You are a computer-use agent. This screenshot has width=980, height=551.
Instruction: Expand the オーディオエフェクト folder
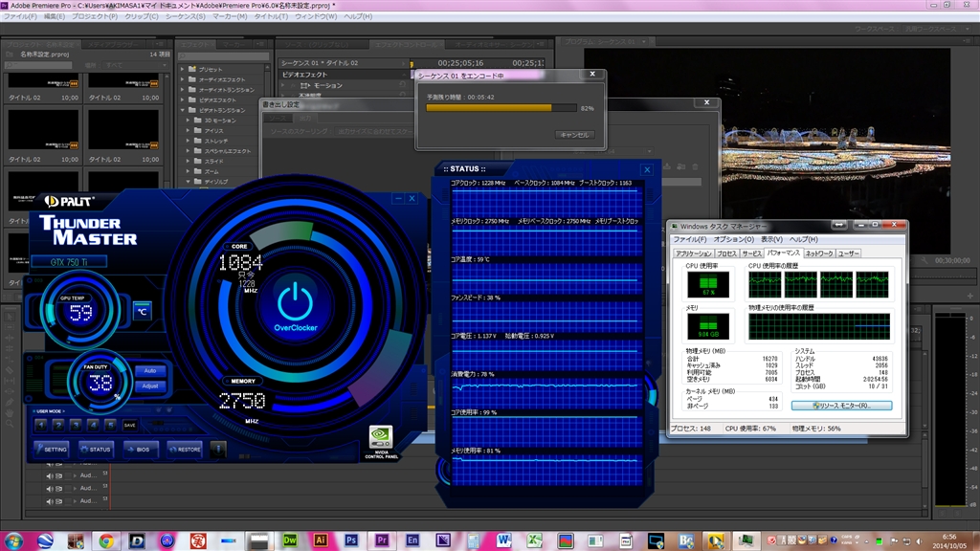183,80
